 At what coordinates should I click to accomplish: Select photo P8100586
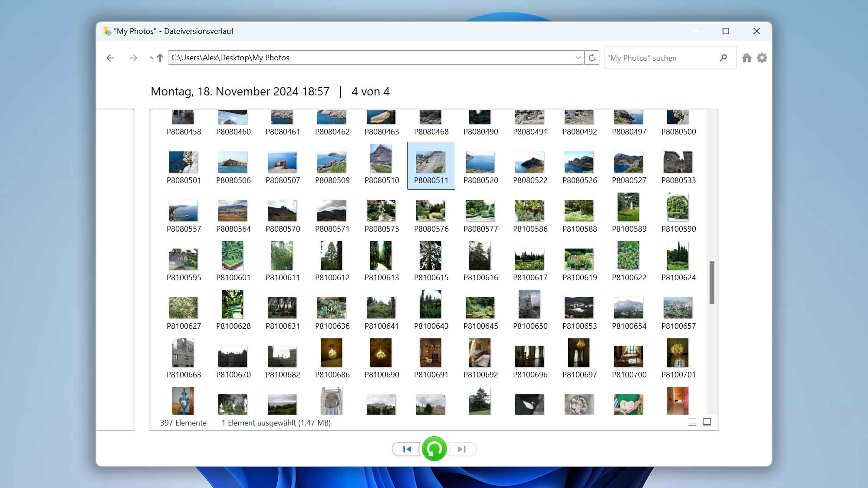530,214
